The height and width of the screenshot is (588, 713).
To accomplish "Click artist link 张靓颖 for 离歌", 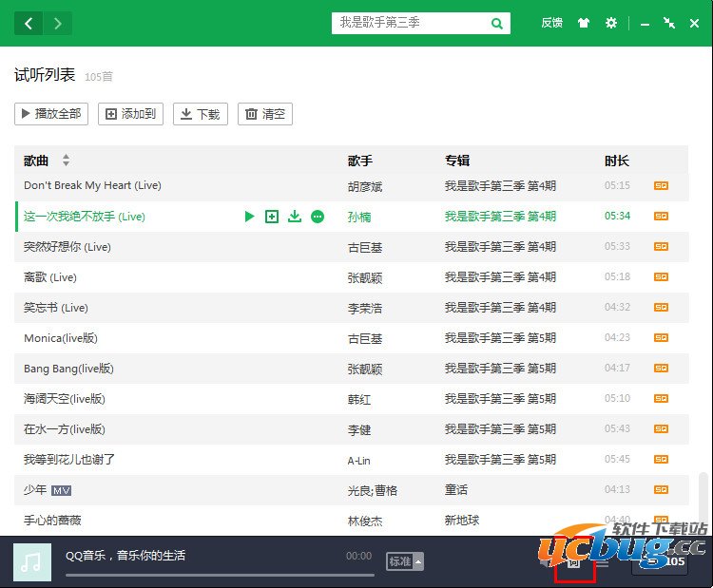I will coord(365,277).
